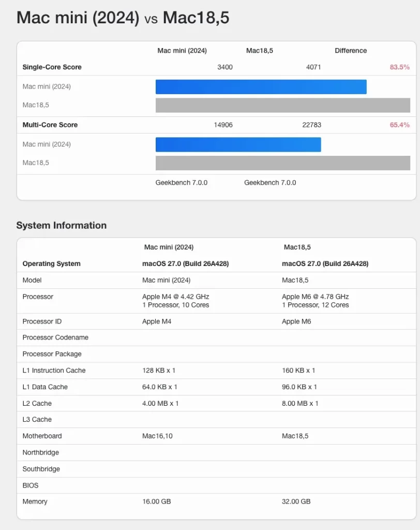
Task: Select the multi-core score value 22783
Action: click(x=311, y=125)
